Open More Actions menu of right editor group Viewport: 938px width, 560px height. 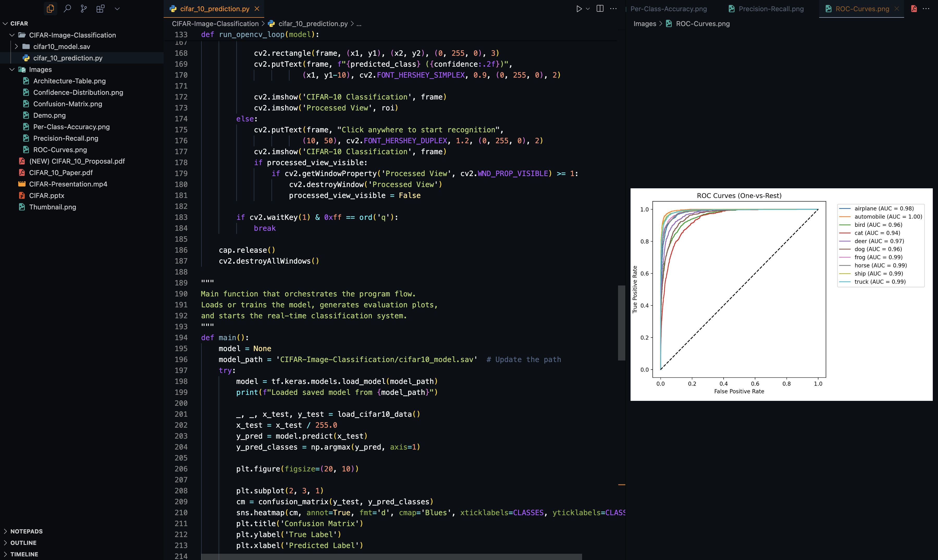(x=926, y=8)
